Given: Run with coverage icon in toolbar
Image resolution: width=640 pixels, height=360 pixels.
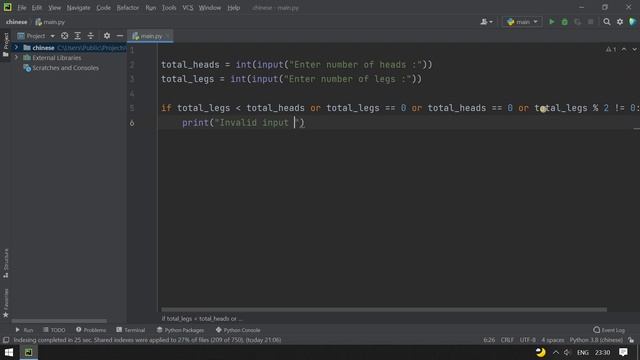Looking at the screenshot, I should (x=578, y=22).
